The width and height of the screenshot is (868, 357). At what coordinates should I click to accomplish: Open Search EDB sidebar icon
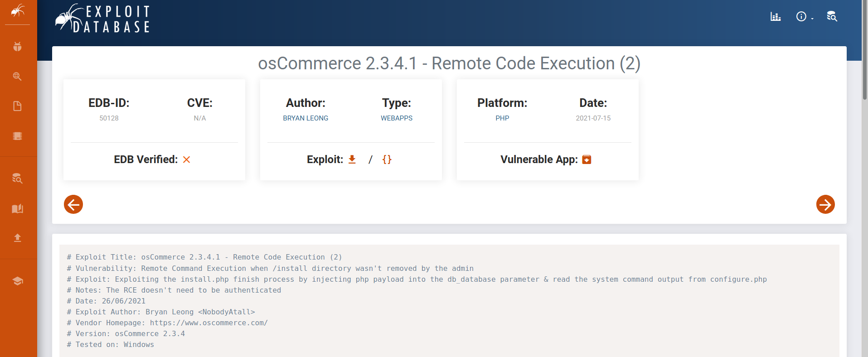point(18,178)
